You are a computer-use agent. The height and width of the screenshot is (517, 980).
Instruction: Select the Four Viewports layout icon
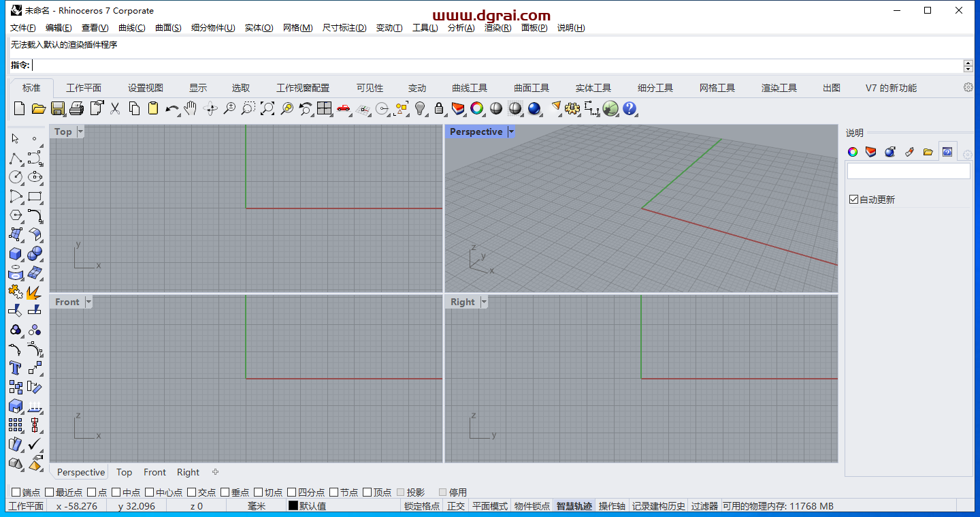tap(324, 108)
